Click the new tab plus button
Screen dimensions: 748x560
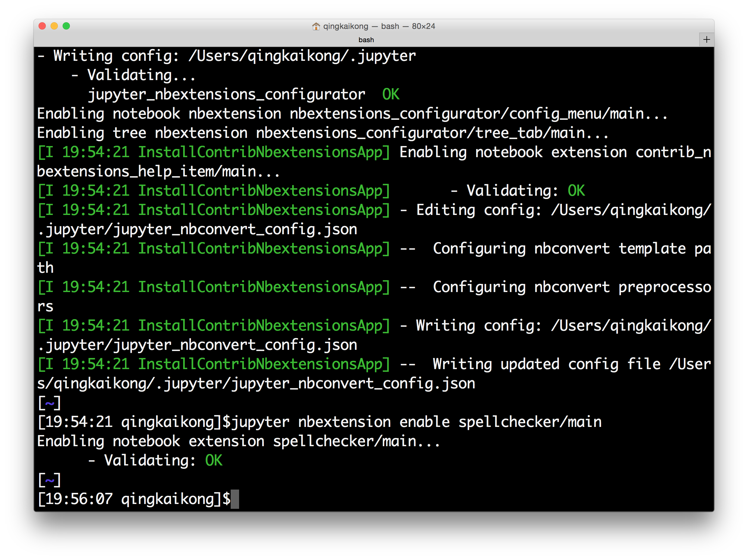706,39
